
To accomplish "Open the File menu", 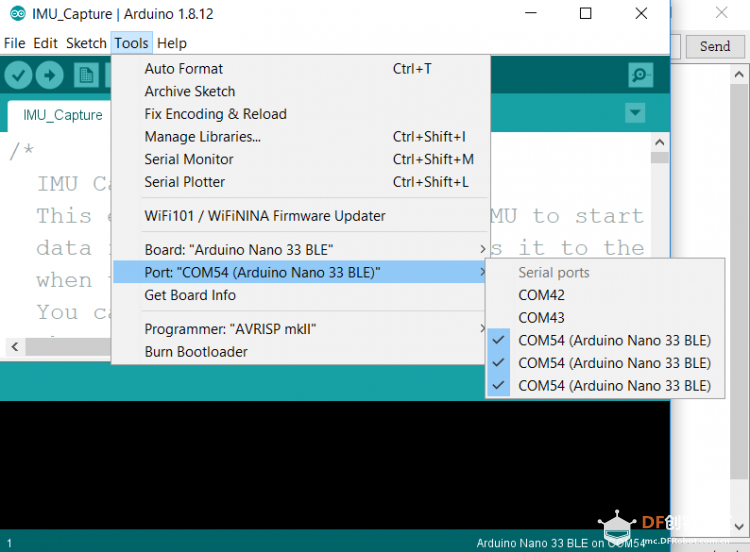I will pos(14,43).
